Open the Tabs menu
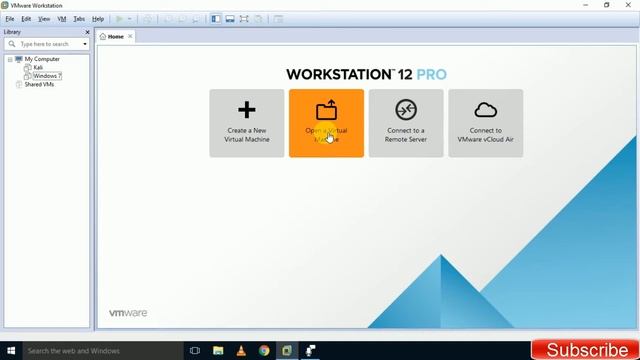 [79, 19]
